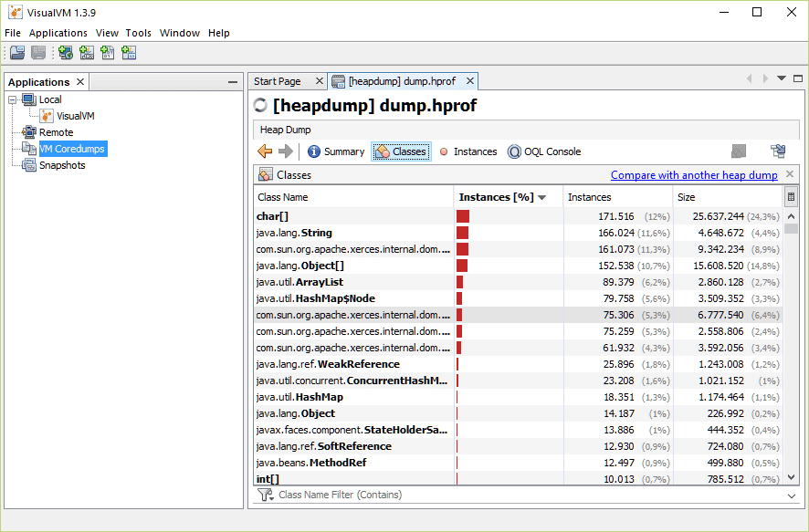Open the View menu
This screenshot has width=809, height=532.
coord(107,33)
